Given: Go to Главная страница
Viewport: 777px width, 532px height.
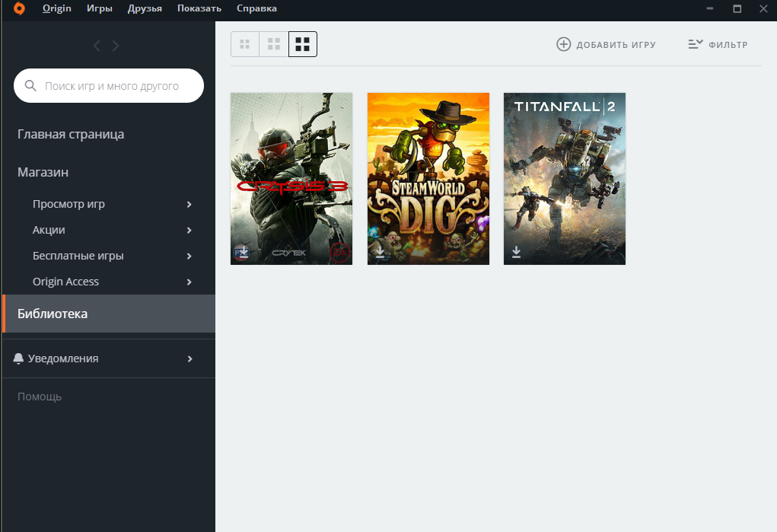Looking at the screenshot, I should [71, 135].
